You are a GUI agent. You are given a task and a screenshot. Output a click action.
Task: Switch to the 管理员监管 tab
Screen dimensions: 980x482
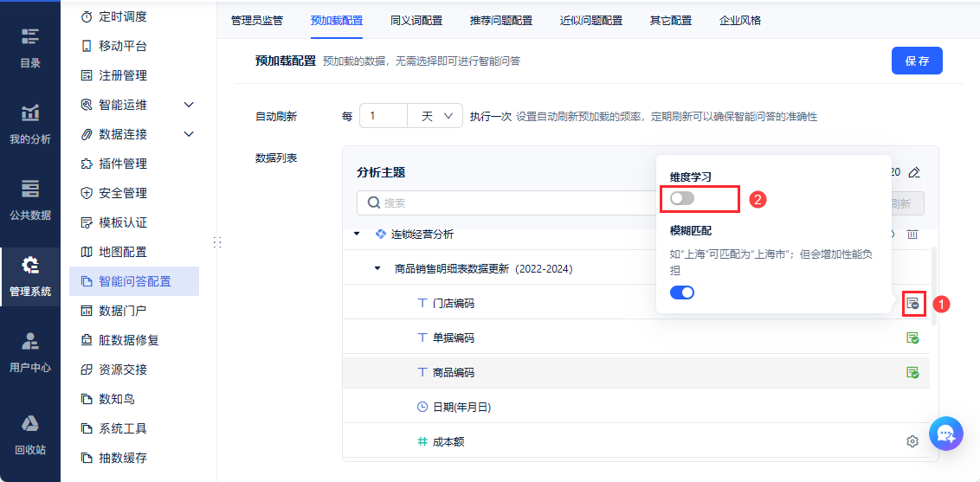coord(257,20)
